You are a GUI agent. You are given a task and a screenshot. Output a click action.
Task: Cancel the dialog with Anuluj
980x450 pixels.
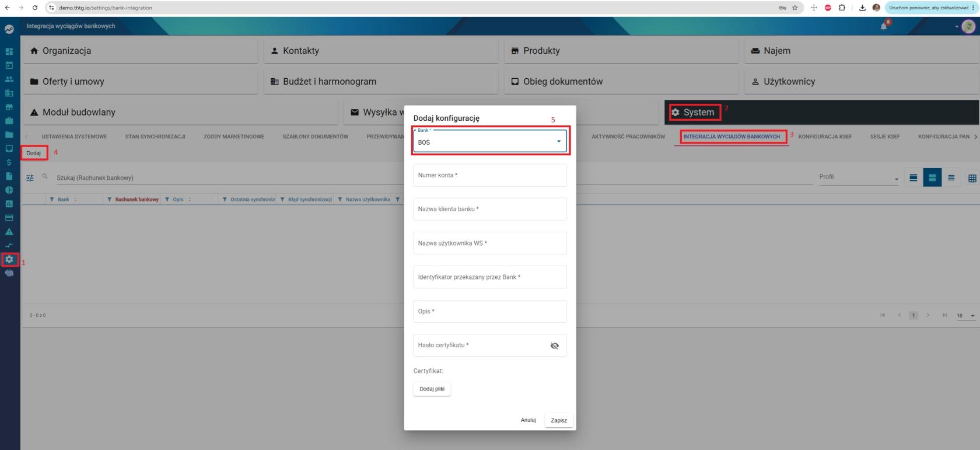528,420
